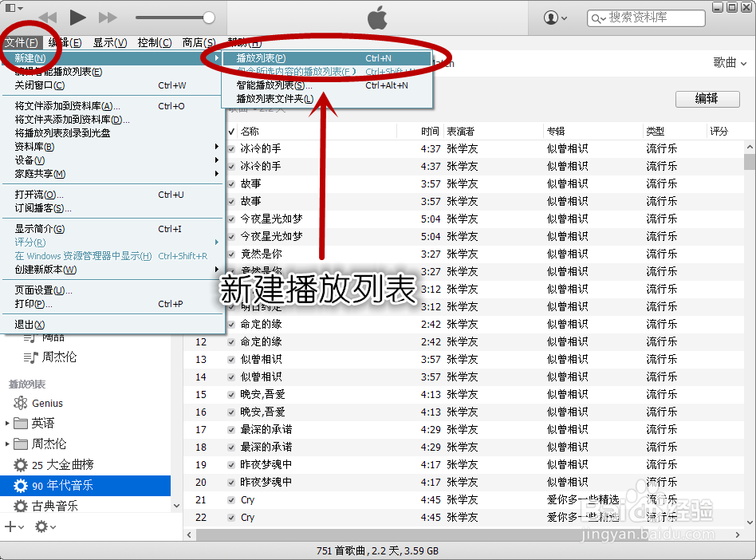Toggle the checkbox for first 冰冷的手
The width and height of the screenshot is (756, 560).
(x=231, y=149)
